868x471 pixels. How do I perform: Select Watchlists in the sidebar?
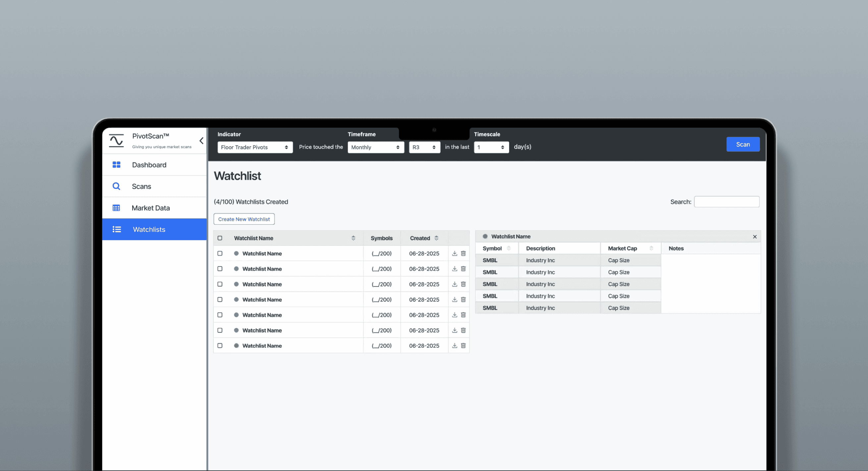(x=154, y=230)
